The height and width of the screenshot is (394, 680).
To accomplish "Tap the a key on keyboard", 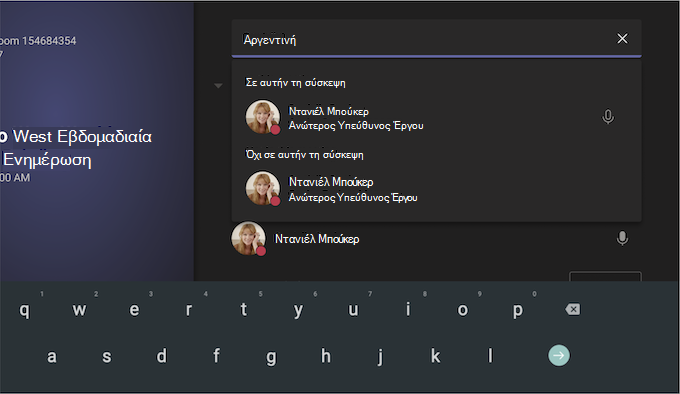I will [x=52, y=356].
